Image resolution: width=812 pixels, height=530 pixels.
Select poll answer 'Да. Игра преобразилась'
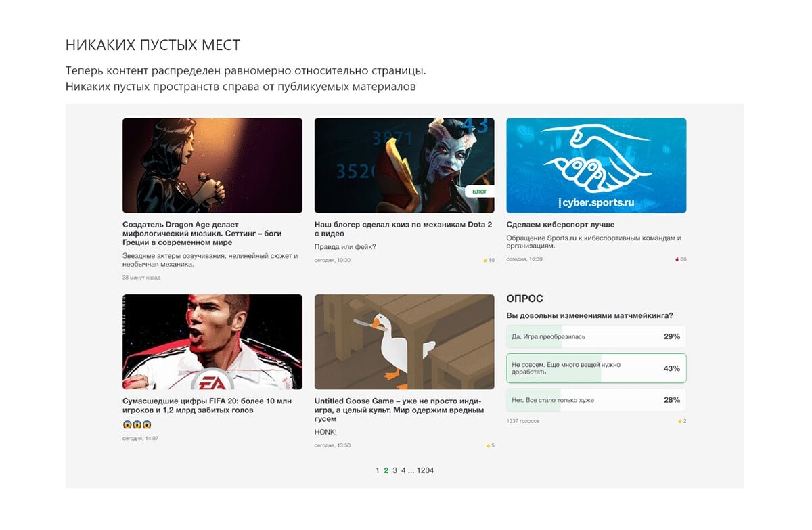coord(596,336)
